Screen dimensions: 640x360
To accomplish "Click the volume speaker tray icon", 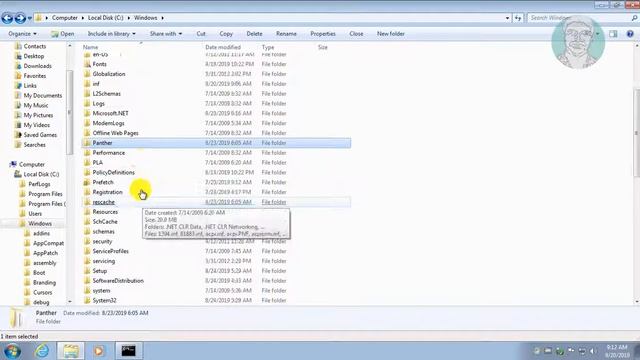I will point(593,351).
